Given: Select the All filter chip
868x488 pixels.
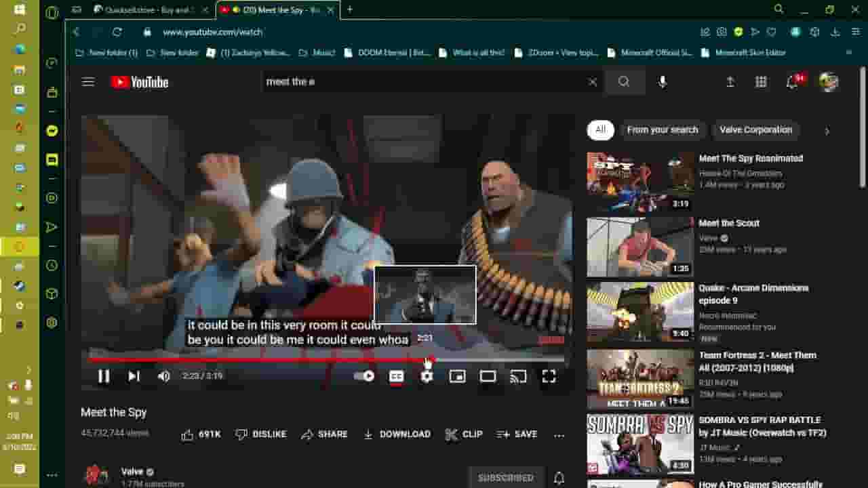Looking at the screenshot, I should pyautogui.click(x=600, y=129).
